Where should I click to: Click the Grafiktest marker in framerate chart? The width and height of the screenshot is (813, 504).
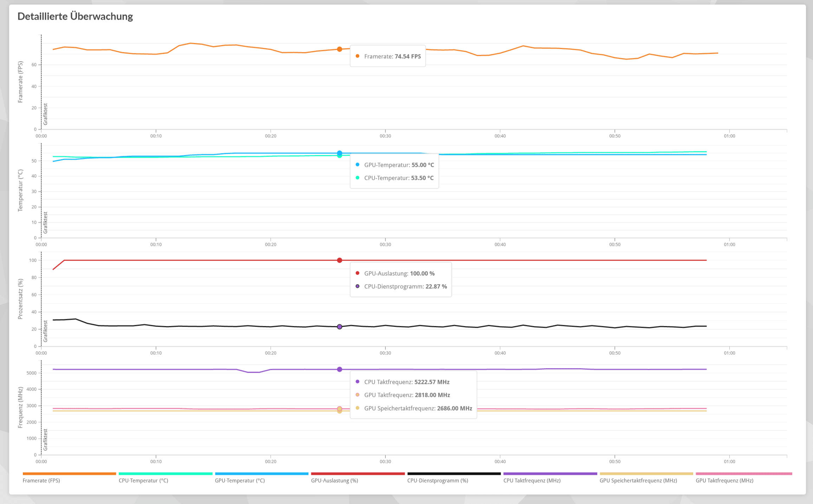coord(45,114)
